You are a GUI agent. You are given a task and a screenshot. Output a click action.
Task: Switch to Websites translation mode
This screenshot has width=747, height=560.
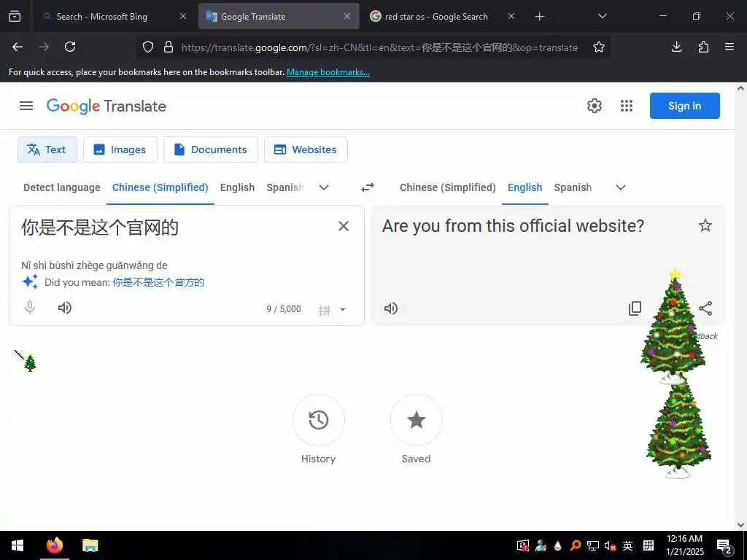tap(306, 149)
